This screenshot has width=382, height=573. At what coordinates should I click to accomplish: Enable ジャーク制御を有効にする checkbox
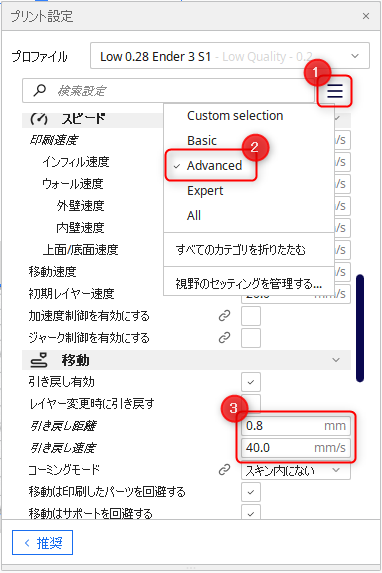coord(251,338)
